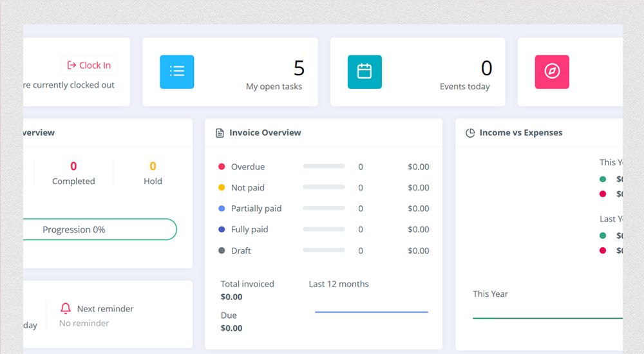Click the blue open tasks list icon
Image resolution: width=644 pixels, height=354 pixels.
[x=177, y=71]
